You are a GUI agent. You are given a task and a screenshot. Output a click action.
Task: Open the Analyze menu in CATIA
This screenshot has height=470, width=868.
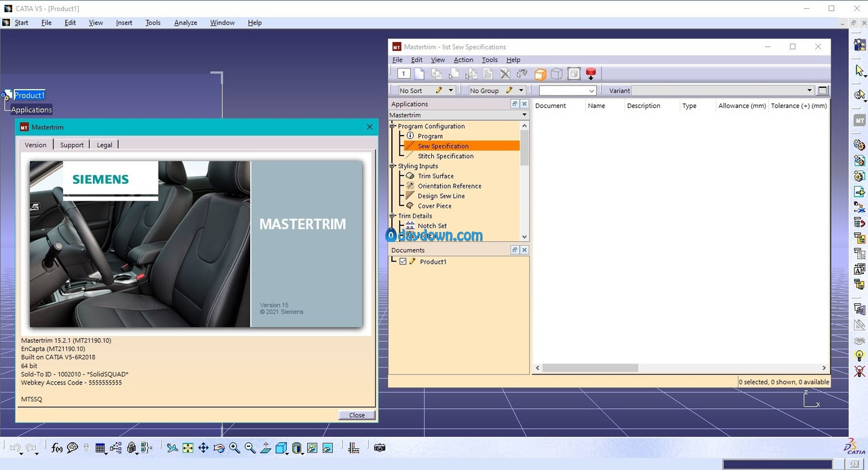[x=185, y=22]
